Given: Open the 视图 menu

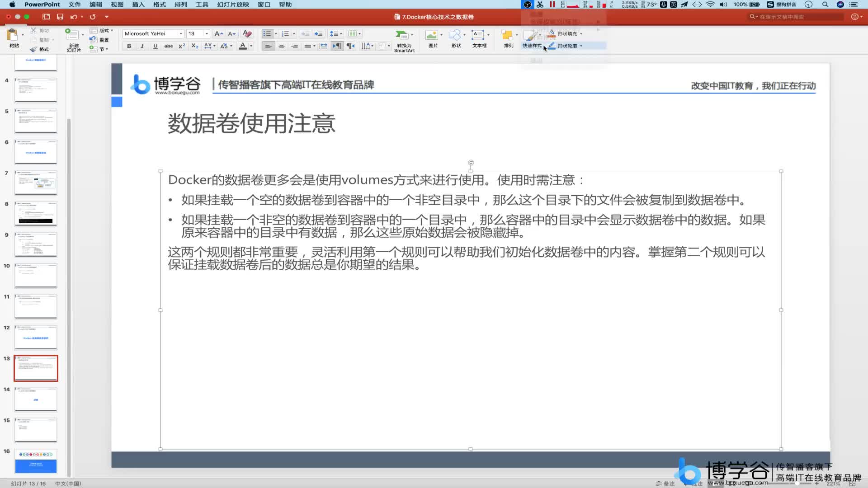Looking at the screenshot, I should (x=117, y=5).
